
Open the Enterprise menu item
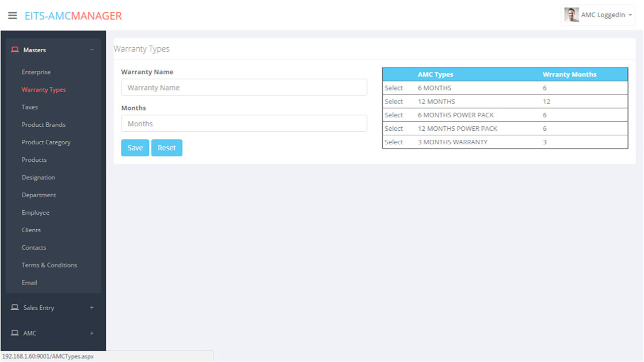36,72
